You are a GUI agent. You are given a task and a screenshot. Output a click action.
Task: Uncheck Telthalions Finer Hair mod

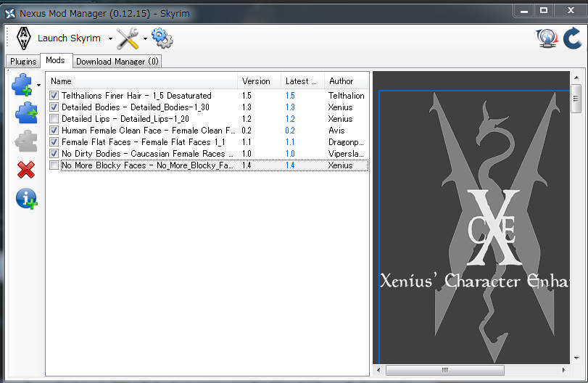tap(54, 96)
